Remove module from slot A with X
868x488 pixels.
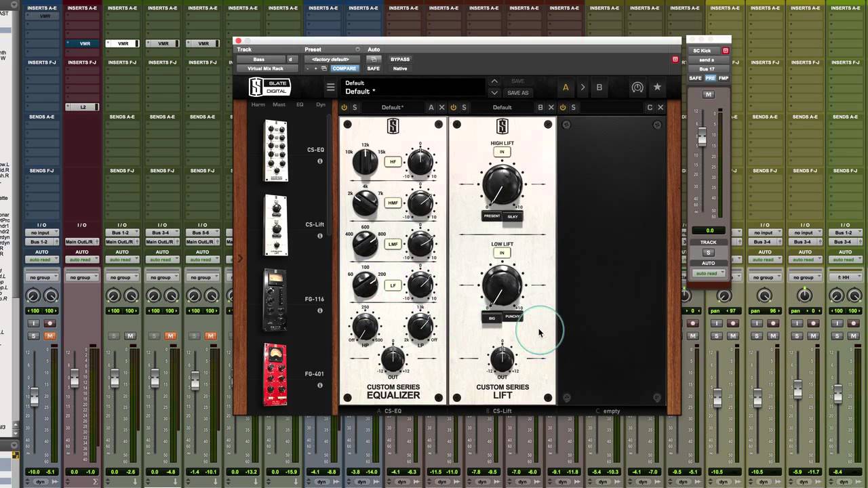coord(442,107)
